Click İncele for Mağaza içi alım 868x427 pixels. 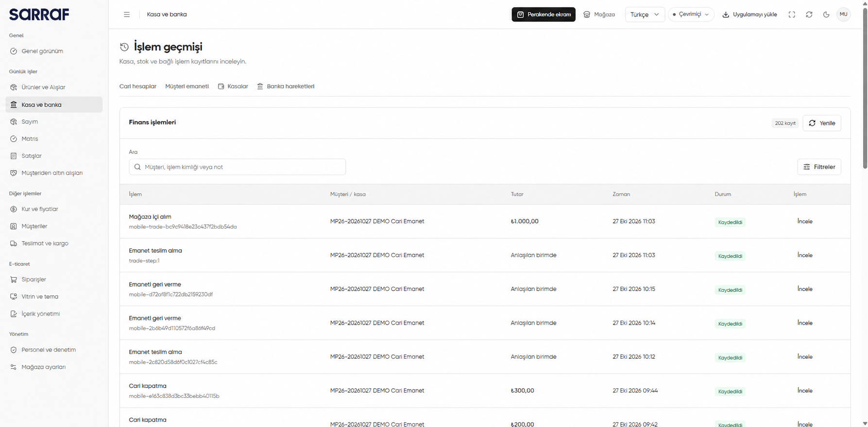tap(805, 221)
